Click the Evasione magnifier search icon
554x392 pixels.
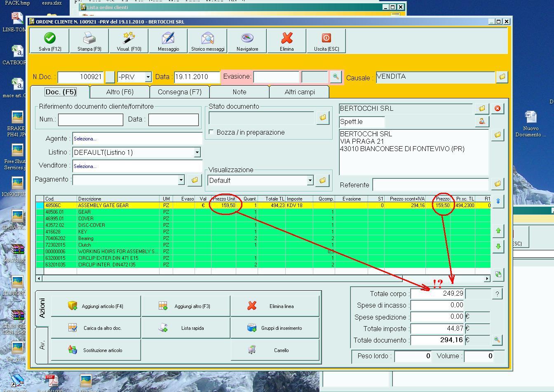coord(336,77)
